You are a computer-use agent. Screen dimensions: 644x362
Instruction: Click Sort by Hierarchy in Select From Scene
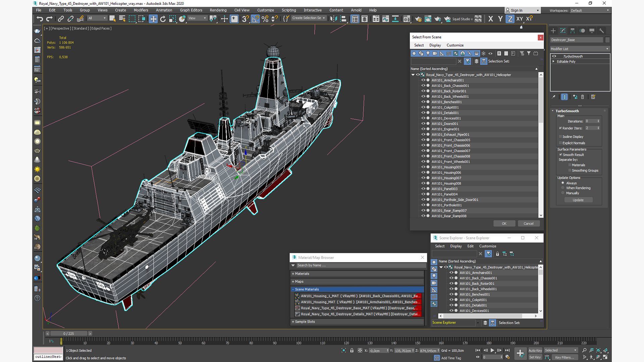coord(484,61)
